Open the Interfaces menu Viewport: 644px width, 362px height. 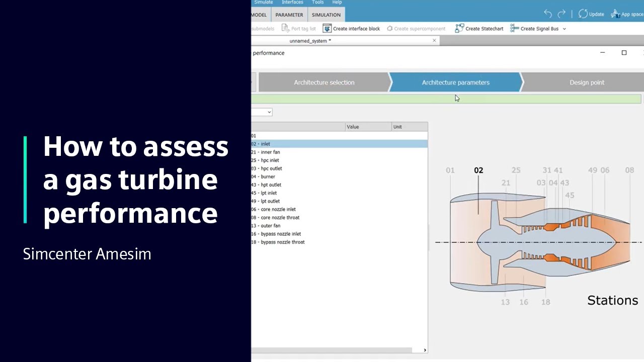pyautogui.click(x=292, y=3)
